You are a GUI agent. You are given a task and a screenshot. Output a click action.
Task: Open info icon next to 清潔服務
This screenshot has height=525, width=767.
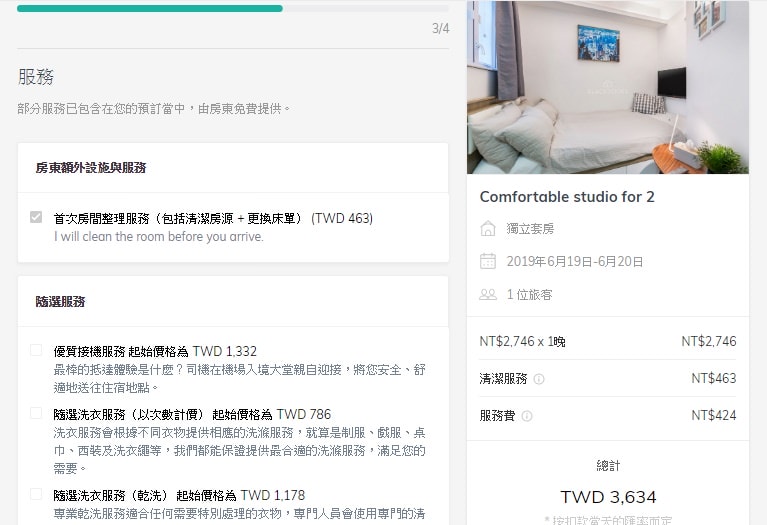(539, 379)
